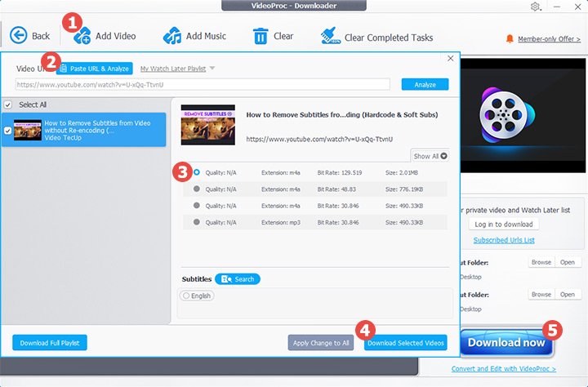Uncheck the How to Remove Subtitles video item
The height and width of the screenshot is (387, 588).
coord(8,130)
